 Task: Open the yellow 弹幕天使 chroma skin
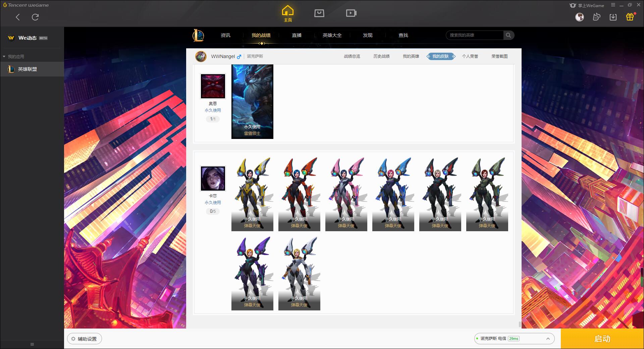[x=252, y=194]
